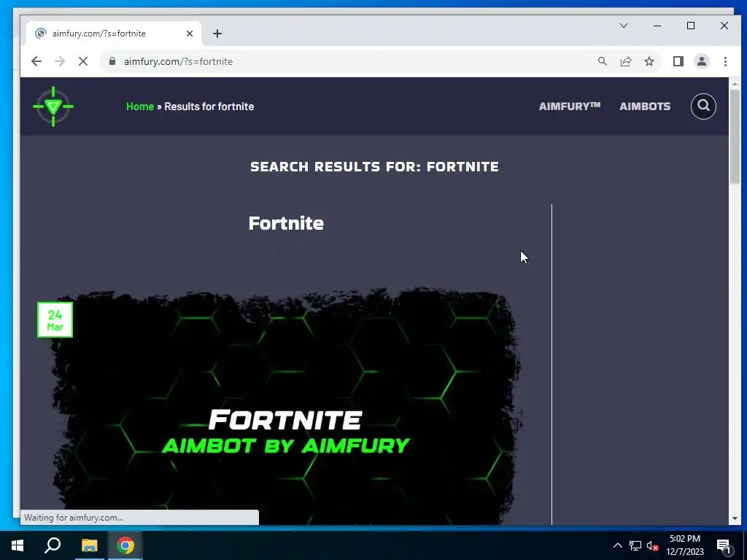The height and width of the screenshot is (560, 747).
Task: Stop loading the page with X button
Action: click(83, 61)
